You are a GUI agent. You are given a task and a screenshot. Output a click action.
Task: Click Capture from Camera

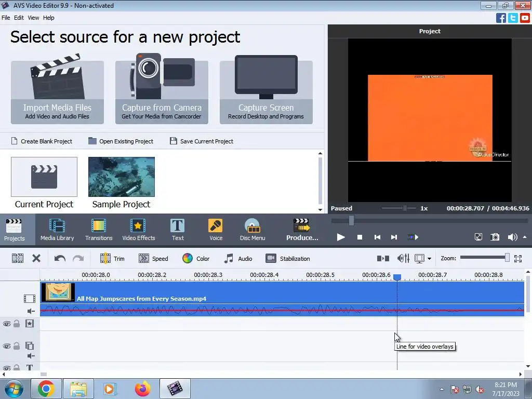[162, 91]
